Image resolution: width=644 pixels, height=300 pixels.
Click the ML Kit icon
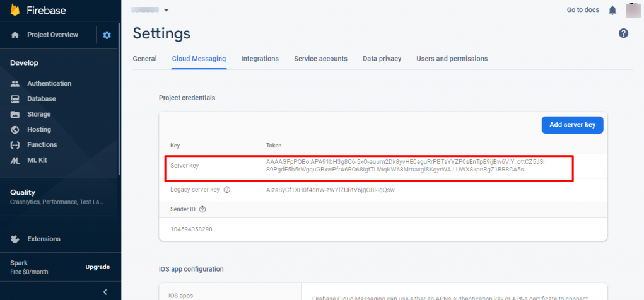pyautogui.click(x=15, y=161)
